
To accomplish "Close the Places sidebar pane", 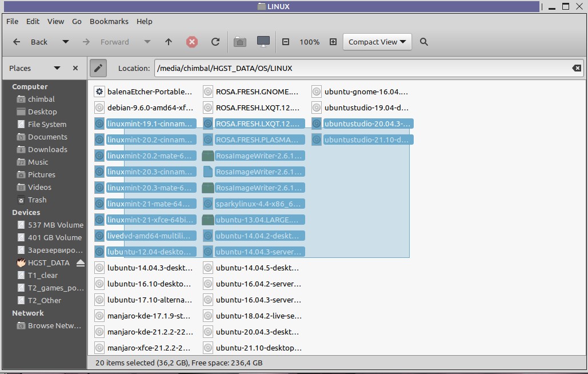I will [75, 68].
